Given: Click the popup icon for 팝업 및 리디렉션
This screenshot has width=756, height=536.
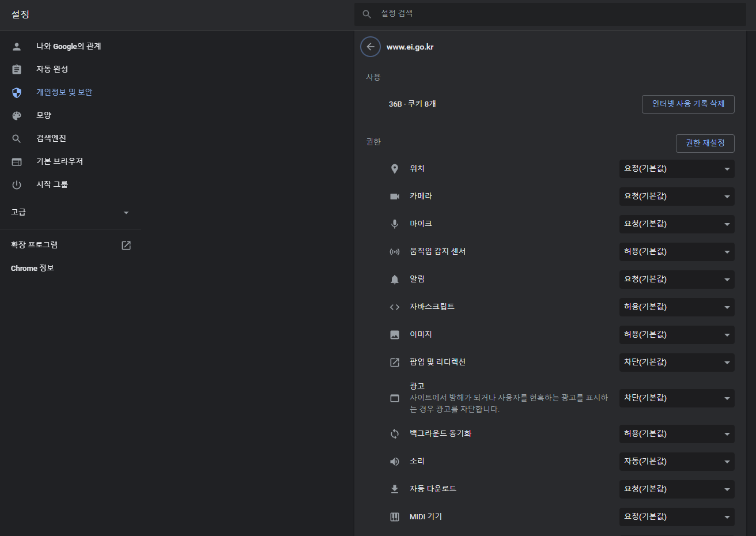Looking at the screenshot, I should pos(395,363).
